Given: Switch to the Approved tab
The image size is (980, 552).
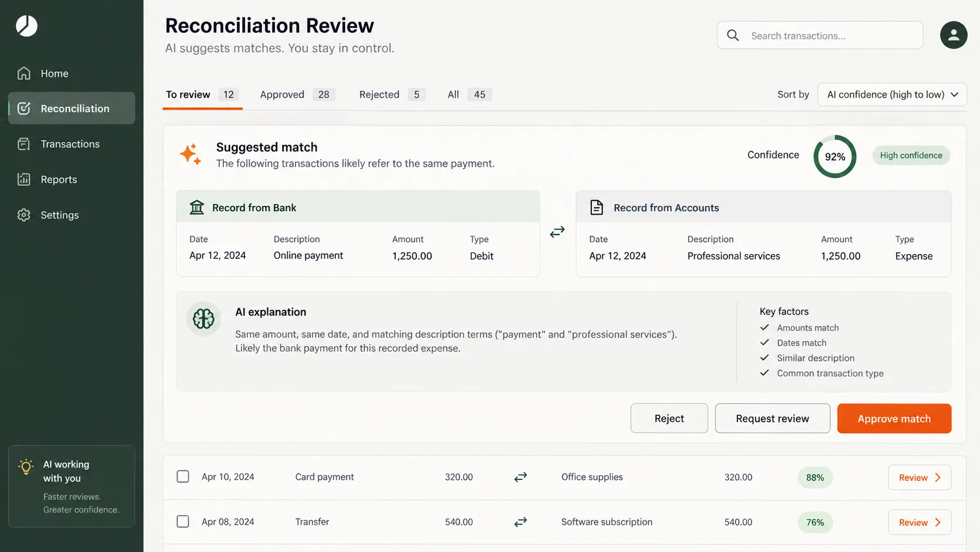Looking at the screenshot, I should point(297,94).
